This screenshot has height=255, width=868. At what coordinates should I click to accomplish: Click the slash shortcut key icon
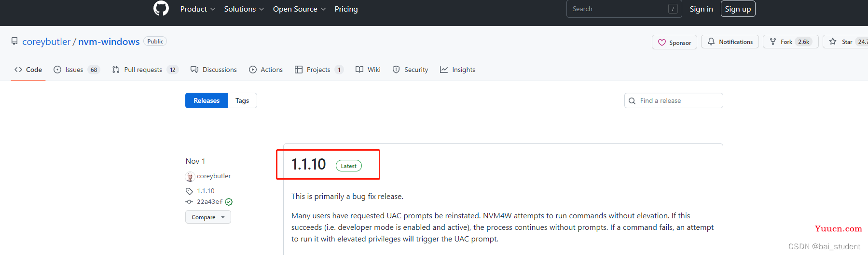pos(673,9)
